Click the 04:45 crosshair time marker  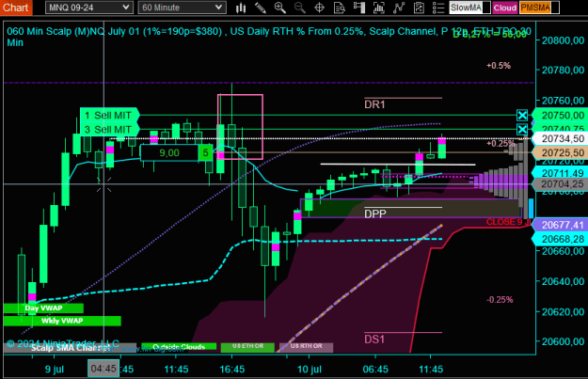click(x=103, y=369)
